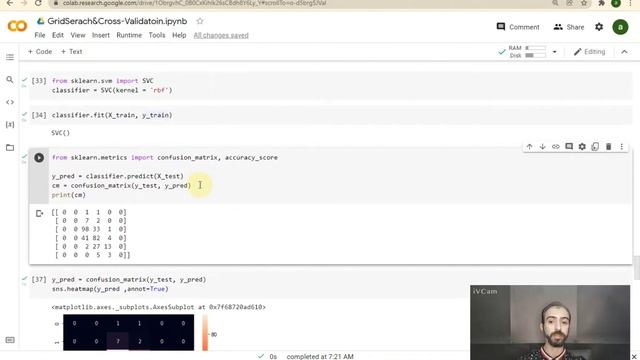Click the Share button
Screen dimensions: 640x360
pos(569,27)
